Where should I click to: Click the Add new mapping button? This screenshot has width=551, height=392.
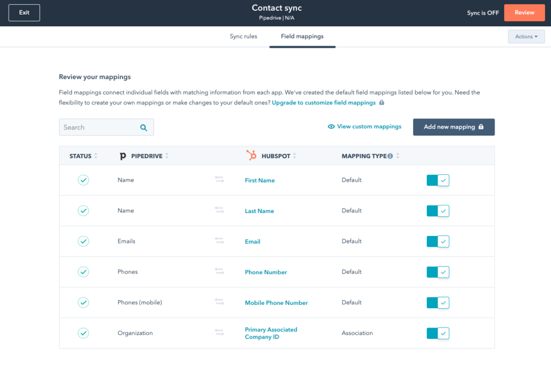pos(454,127)
